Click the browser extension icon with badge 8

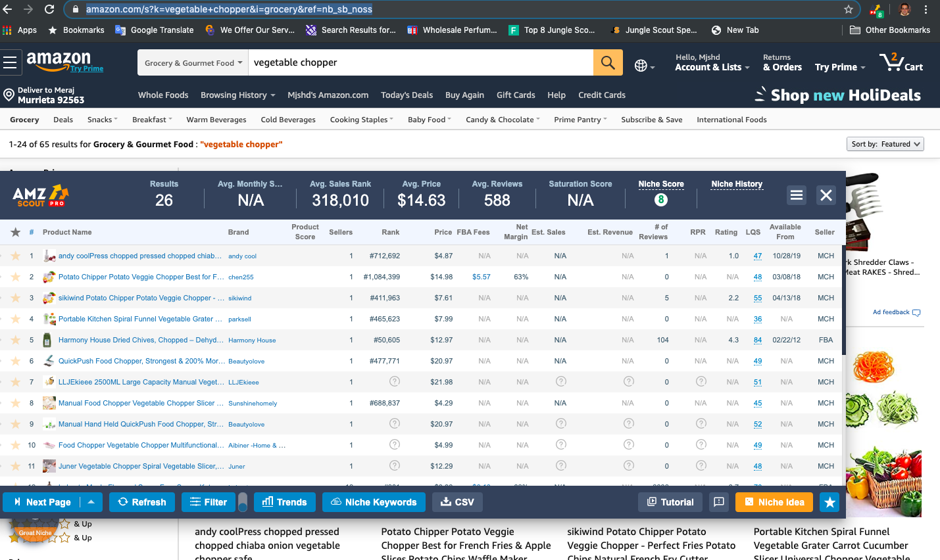[876, 10]
